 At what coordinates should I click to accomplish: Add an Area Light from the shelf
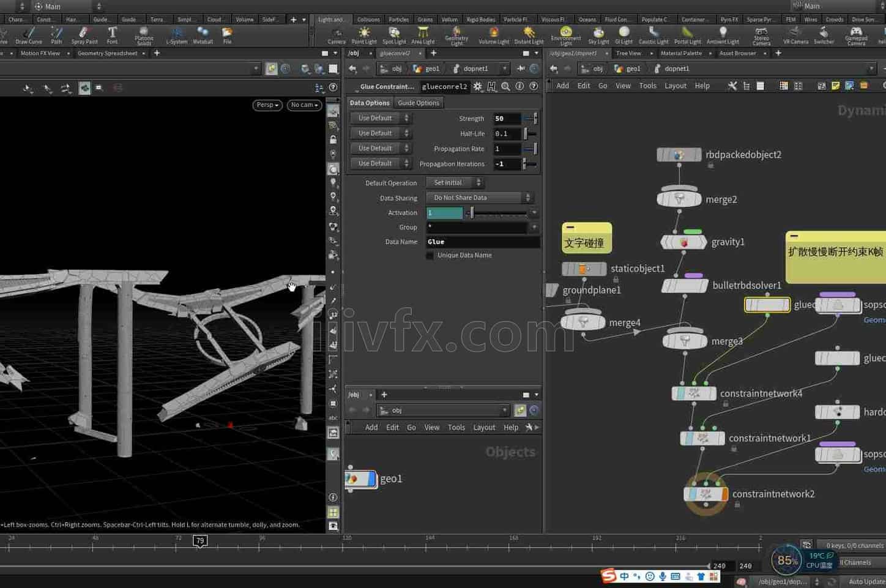coord(423,35)
